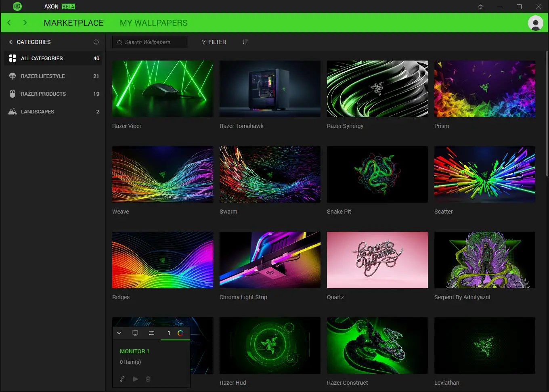This screenshot has height=392, width=549.
Task: Select the audio visualizer music note icon
Action: click(x=122, y=379)
